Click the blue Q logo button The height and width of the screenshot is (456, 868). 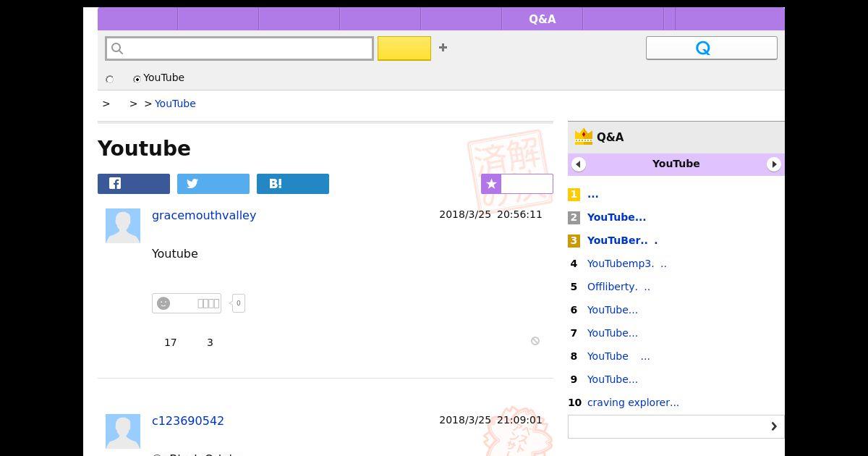click(x=712, y=48)
